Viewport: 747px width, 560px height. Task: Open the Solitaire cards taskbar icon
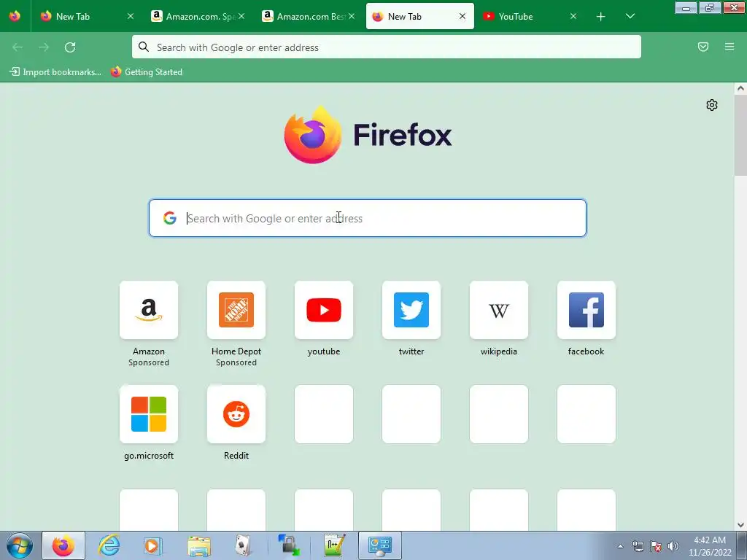pyautogui.click(x=244, y=545)
